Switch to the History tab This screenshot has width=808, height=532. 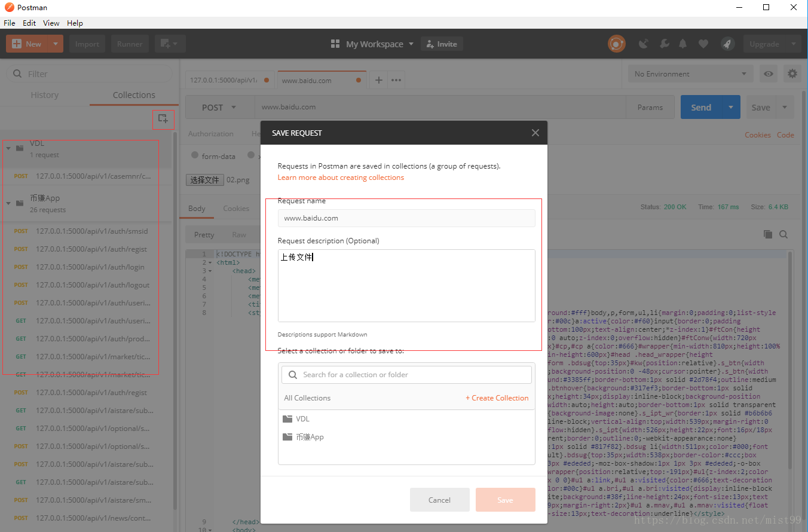pyautogui.click(x=45, y=95)
